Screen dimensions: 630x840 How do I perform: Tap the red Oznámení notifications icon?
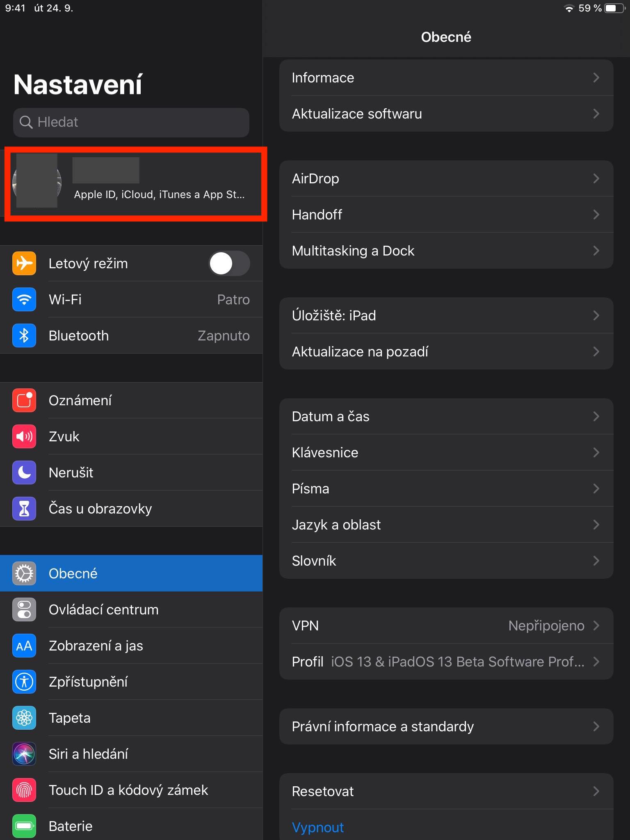24,400
